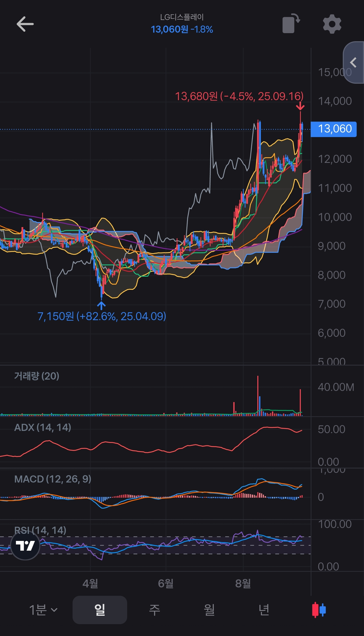Tap the low label 7,150원 (+82.6%, 25.04.09)

click(102, 316)
